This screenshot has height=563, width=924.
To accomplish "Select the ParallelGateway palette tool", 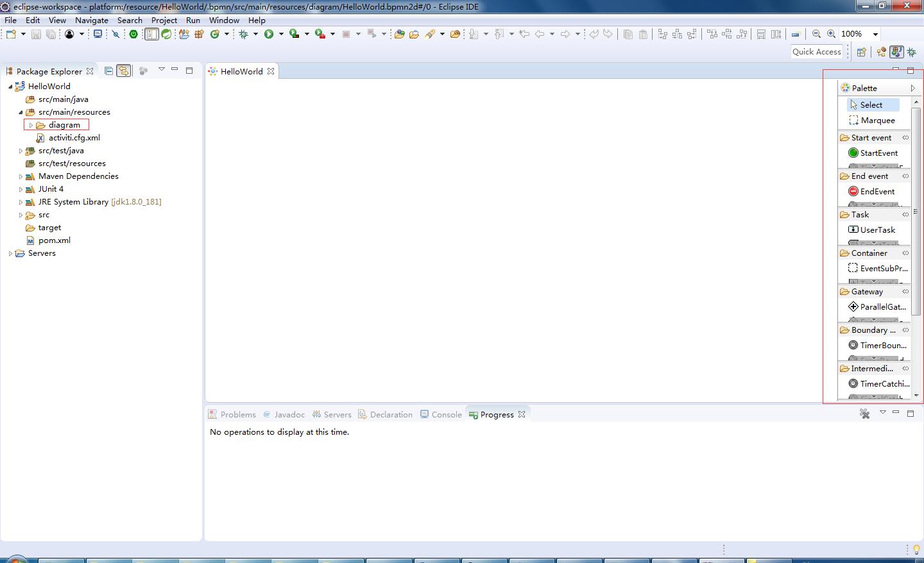I will (877, 307).
